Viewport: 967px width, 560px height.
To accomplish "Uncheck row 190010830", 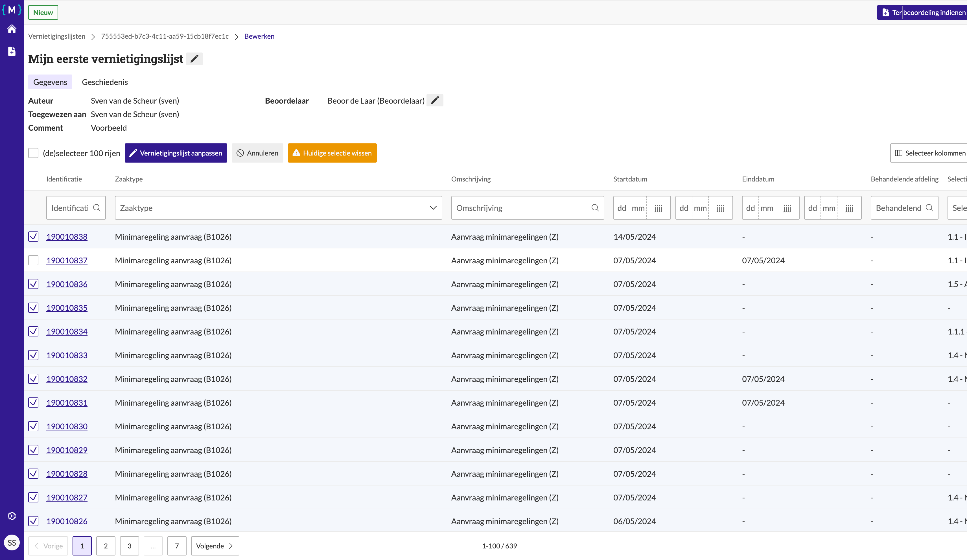I will [33, 426].
